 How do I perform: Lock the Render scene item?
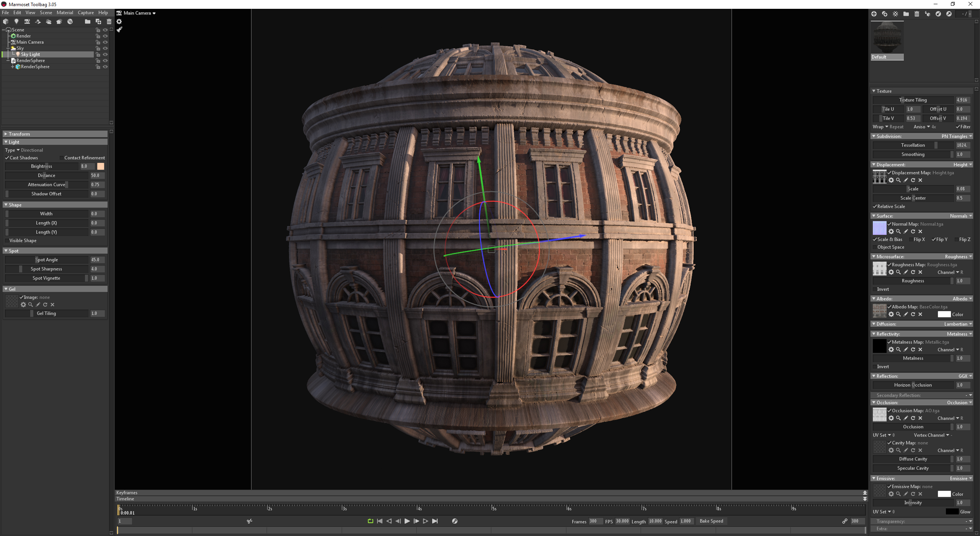[x=98, y=36]
